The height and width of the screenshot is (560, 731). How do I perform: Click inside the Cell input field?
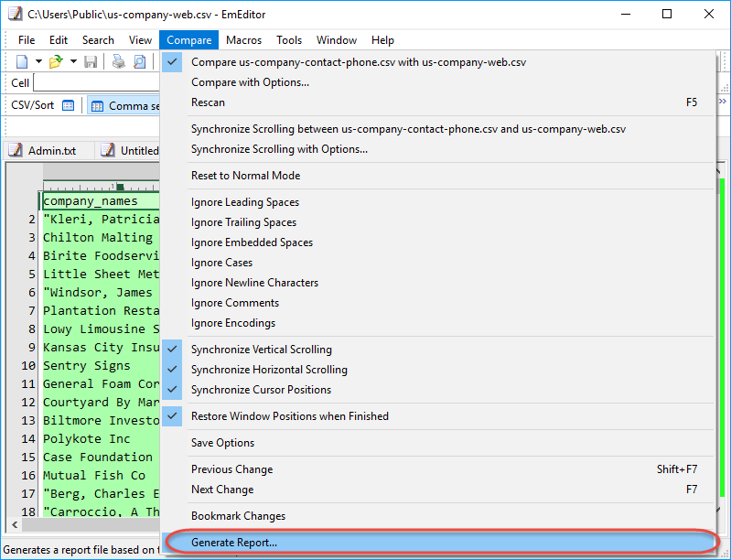click(x=96, y=83)
